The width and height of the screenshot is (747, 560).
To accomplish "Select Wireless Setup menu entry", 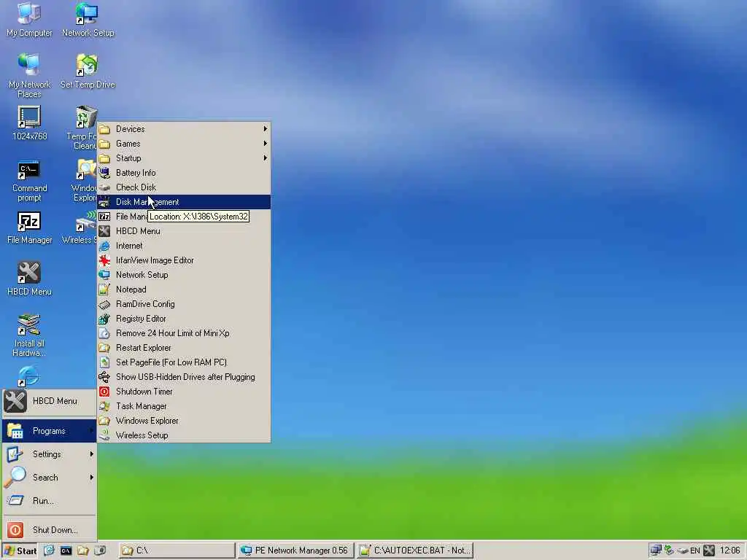I will pyautogui.click(x=185, y=435).
